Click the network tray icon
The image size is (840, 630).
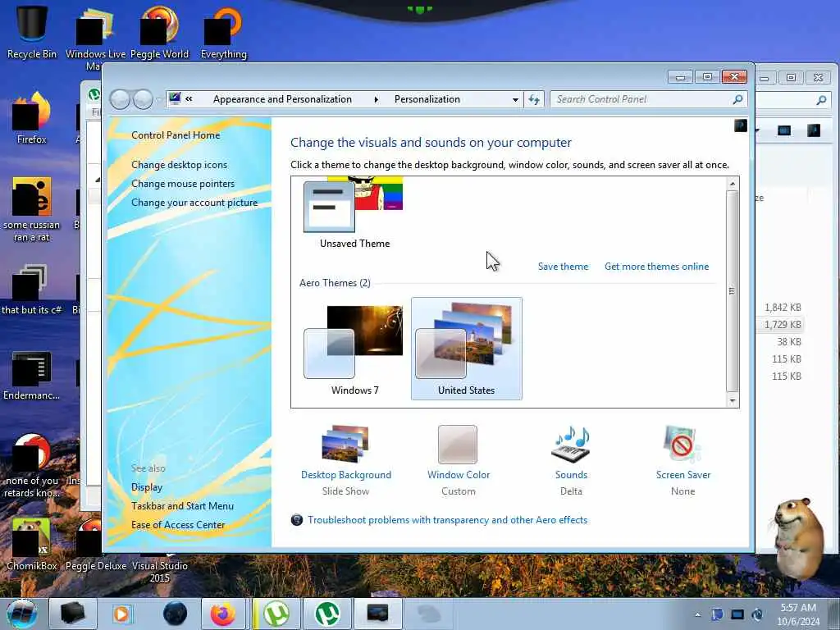click(737, 614)
